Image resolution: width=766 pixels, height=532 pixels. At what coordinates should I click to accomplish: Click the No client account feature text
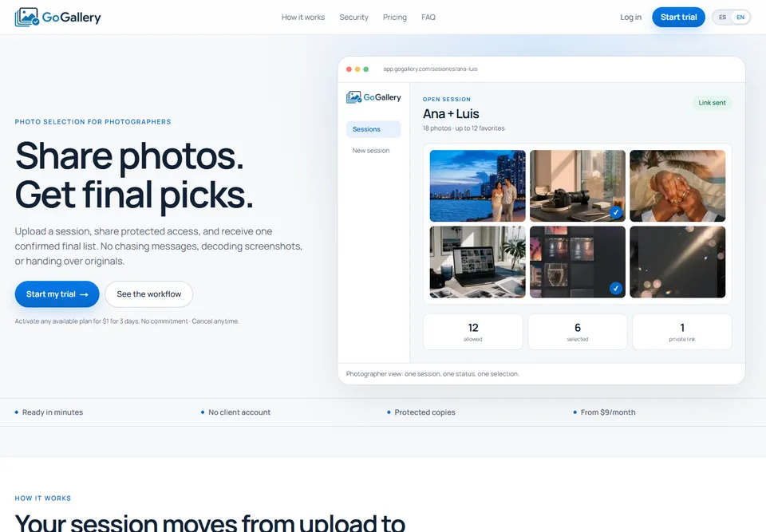[x=239, y=412]
